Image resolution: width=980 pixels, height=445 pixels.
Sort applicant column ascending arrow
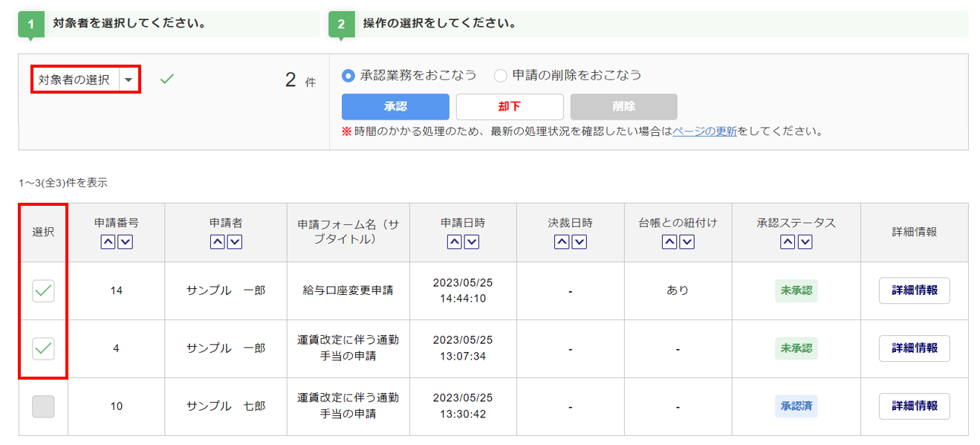(217, 242)
